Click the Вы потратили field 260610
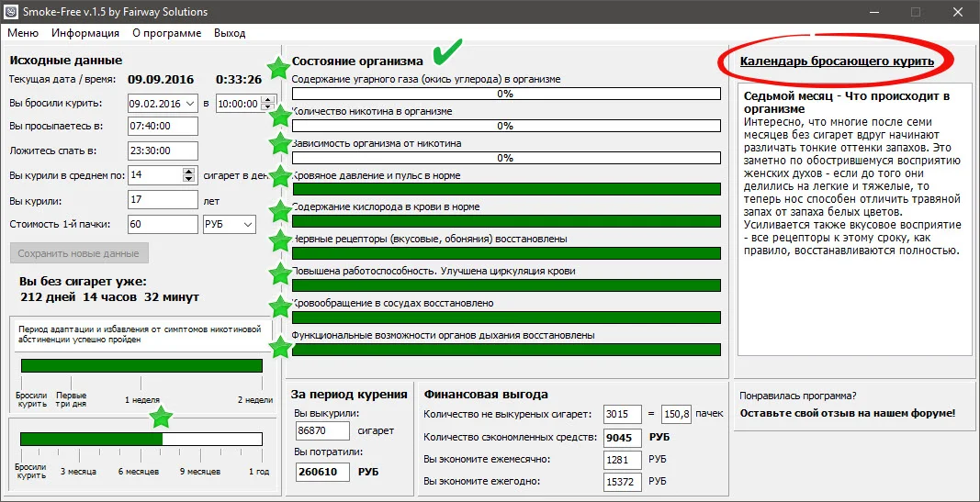The width and height of the screenshot is (980, 502). coord(321,472)
